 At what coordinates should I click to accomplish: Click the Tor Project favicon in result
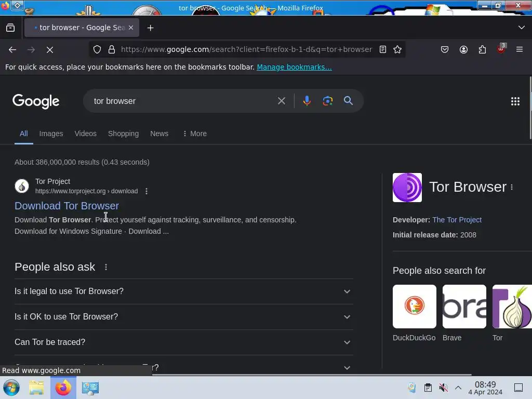(22, 186)
